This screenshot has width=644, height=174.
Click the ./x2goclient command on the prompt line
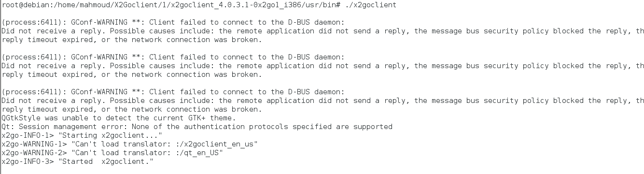(371, 5)
